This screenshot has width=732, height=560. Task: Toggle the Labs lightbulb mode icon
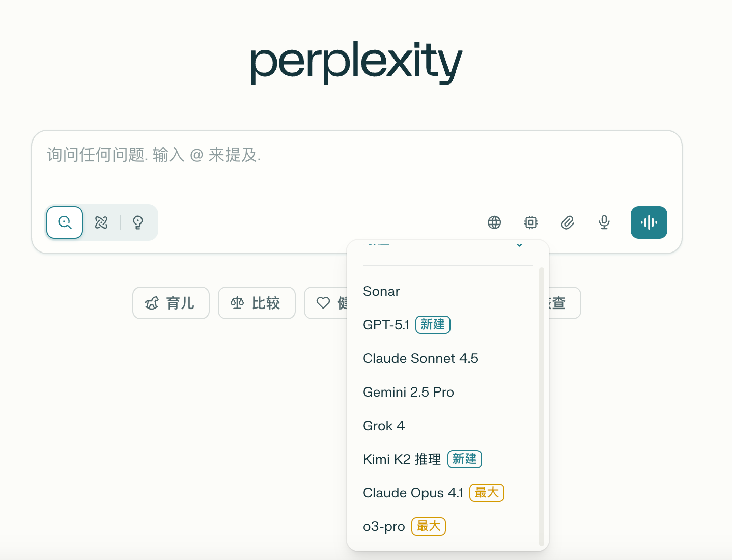[137, 222]
